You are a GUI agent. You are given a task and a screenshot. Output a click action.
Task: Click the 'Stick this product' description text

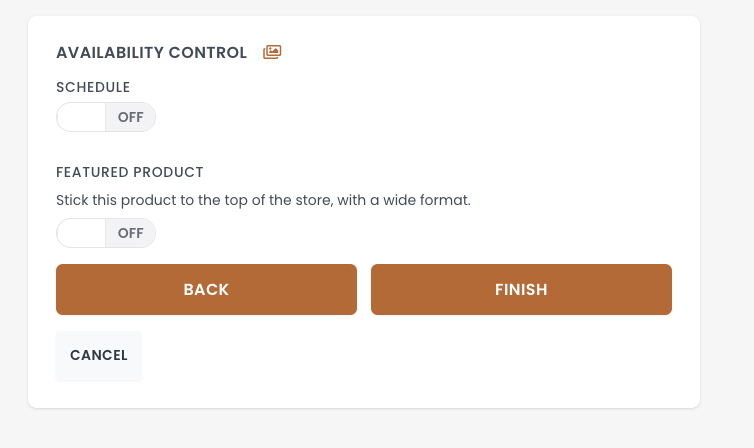point(263,200)
